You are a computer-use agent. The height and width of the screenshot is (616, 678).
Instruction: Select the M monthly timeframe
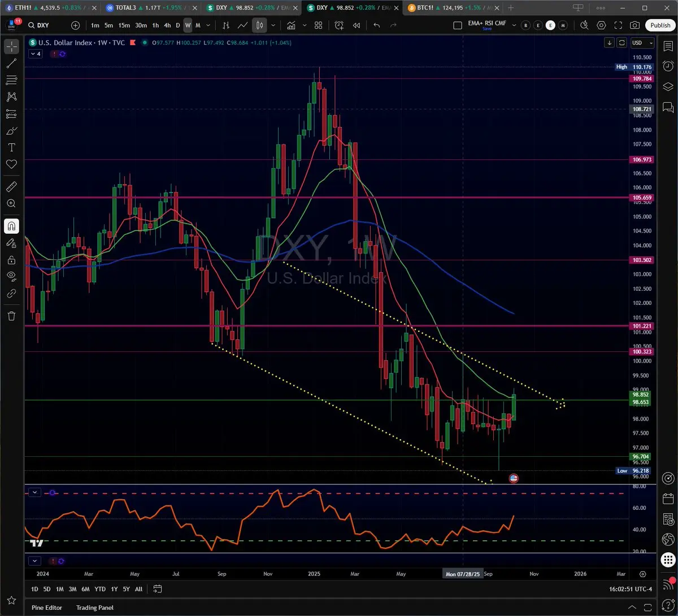tap(198, 25)
